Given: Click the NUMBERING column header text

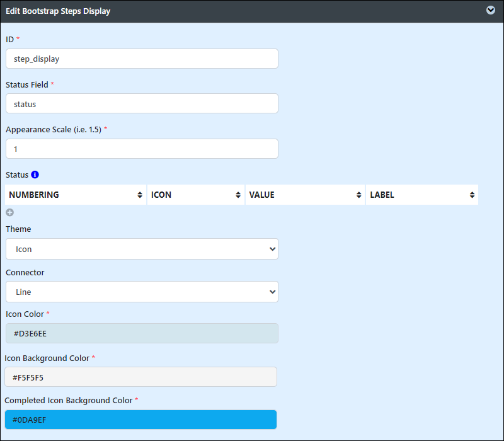Looking at the screenshot, I should click(34, 195).
